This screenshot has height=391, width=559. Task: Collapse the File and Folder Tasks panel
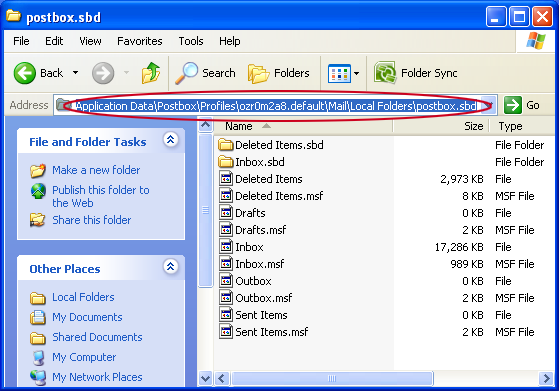(x=171, y=140)
